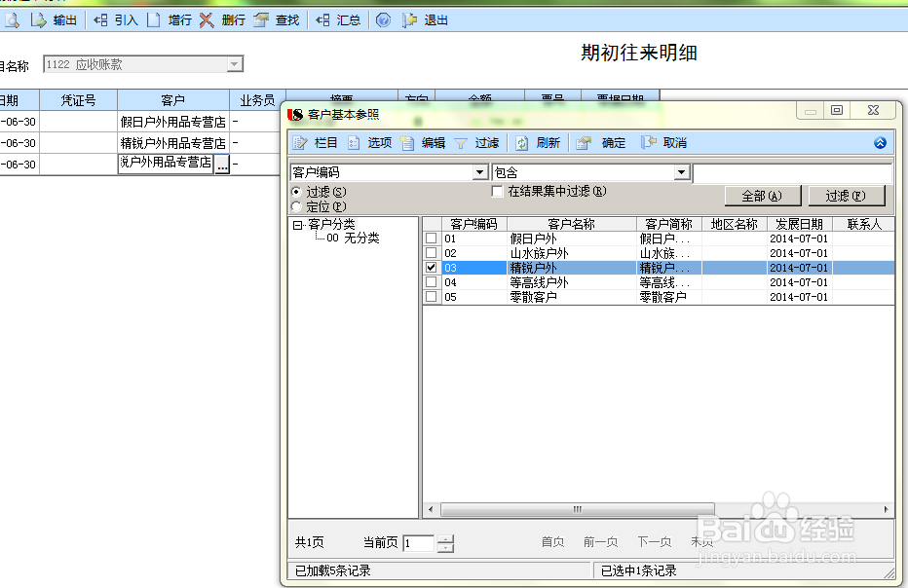
Task: Click the print preview magnifier icon
Action: 12,20
